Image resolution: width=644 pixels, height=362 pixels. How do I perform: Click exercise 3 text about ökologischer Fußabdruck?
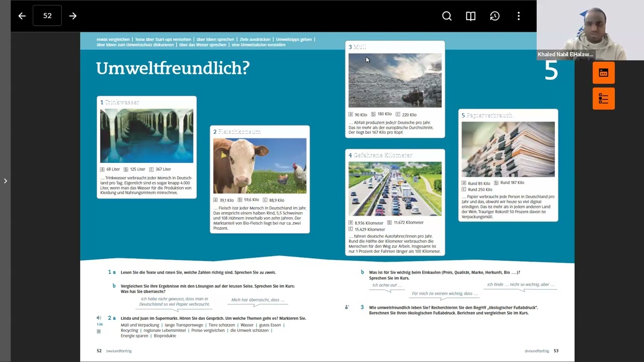coord(453,310)
